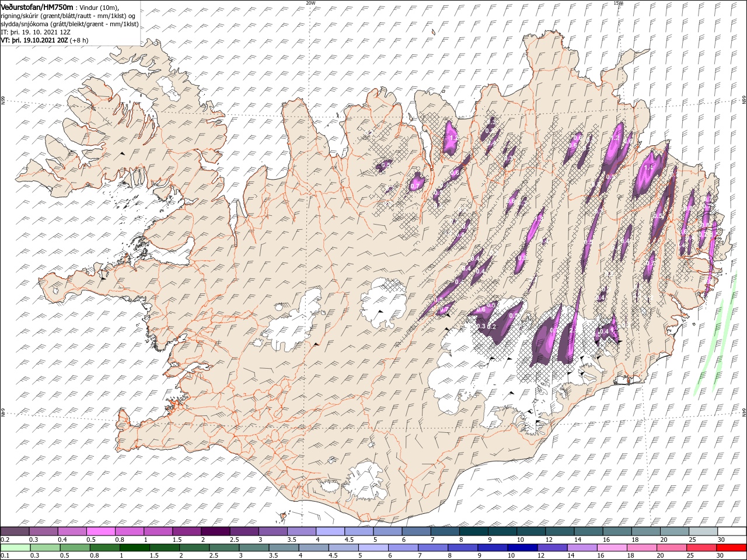The width and height of the screenshot is (747, 560).
Task: Click the 'VT: þri. 19.10.2021 20Z' valid time
Action: [34, 40]
